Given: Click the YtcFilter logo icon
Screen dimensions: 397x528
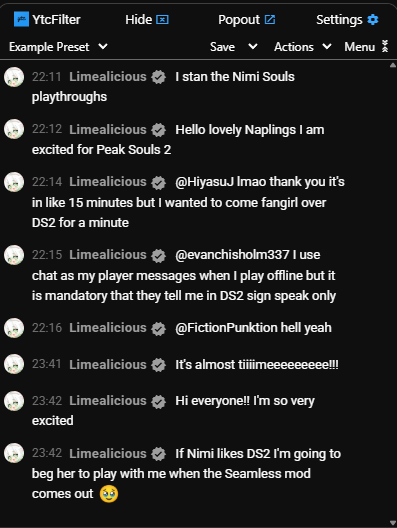Looking at the screenshot, I should click(21, 19).
